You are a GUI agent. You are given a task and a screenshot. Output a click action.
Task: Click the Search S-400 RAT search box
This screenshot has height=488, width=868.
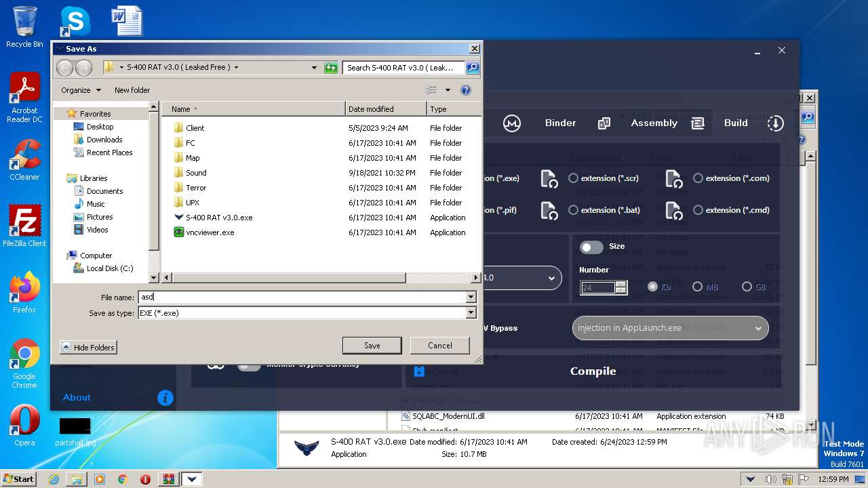click(403, 67)
